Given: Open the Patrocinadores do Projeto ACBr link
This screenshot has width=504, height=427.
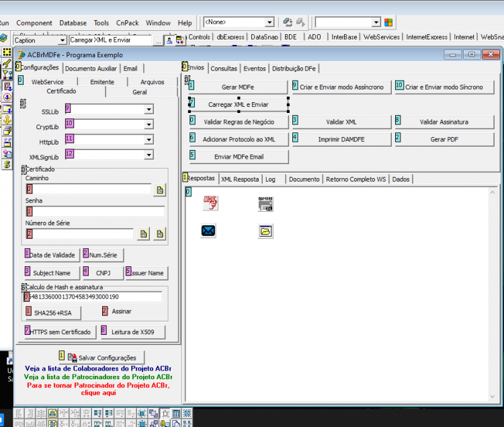Looking at the screenshot, I should click(x=98, y=377).
